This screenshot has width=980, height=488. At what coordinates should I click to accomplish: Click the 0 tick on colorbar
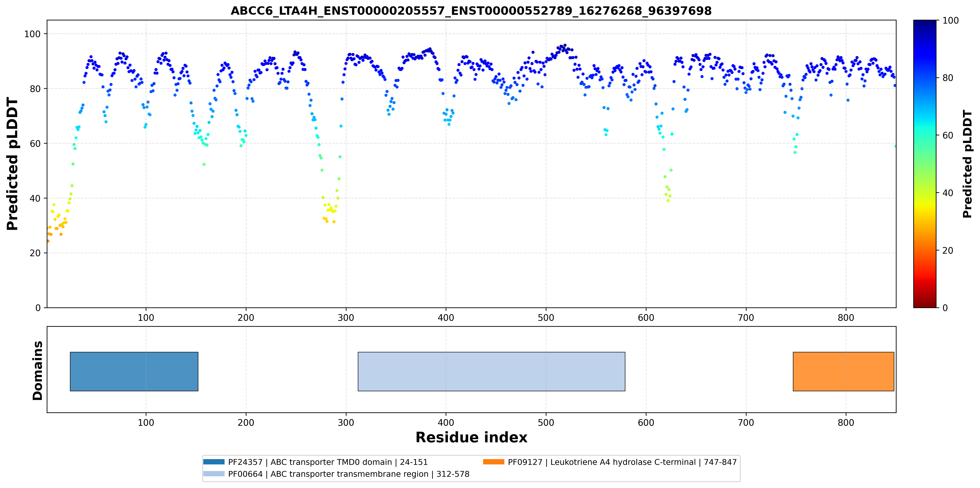click(945, 308)
